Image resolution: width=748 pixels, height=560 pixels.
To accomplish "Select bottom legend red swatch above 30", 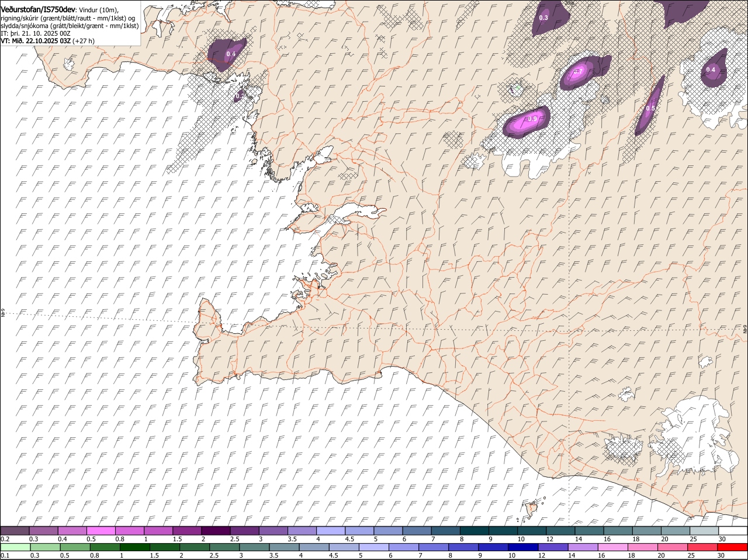I will 733,547.
